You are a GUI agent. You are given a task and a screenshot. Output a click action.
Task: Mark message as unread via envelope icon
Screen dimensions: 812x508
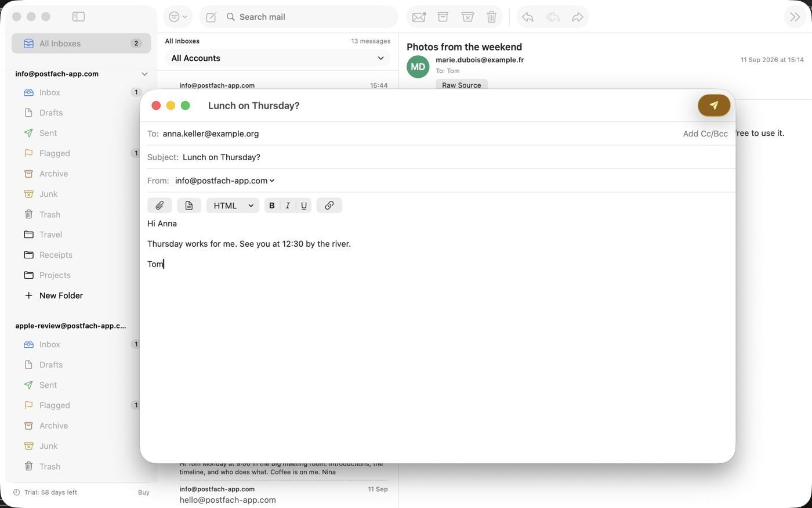(x=419, y=17)
